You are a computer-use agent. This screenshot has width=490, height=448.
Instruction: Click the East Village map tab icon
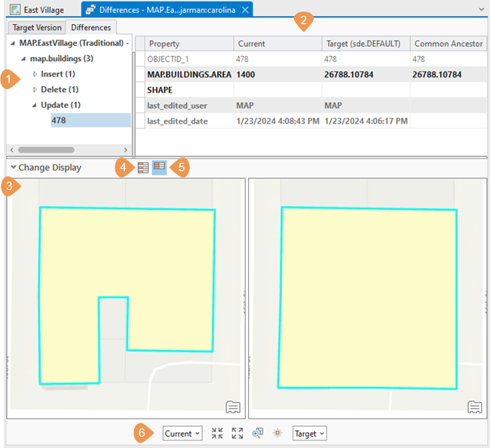click(x=15, y=10)
